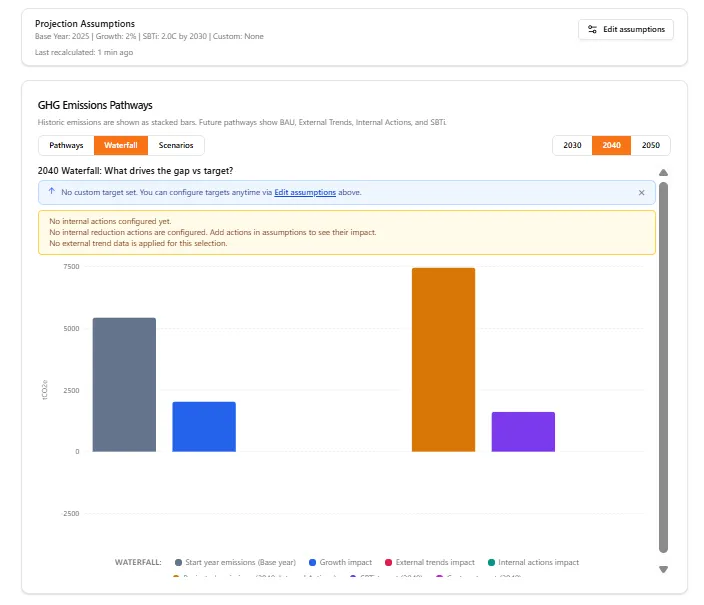Image resolution: width=704 pixels, height=605 pixels.
Task: Open the Scenarios tab
Action: point(176,145)
